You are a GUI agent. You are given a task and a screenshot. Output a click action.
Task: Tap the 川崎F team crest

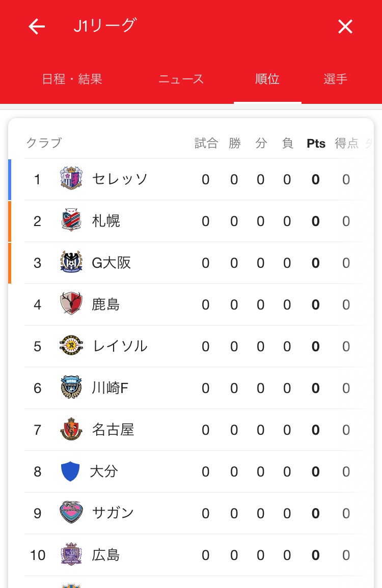pyautogui.click(x=71, y=387)
